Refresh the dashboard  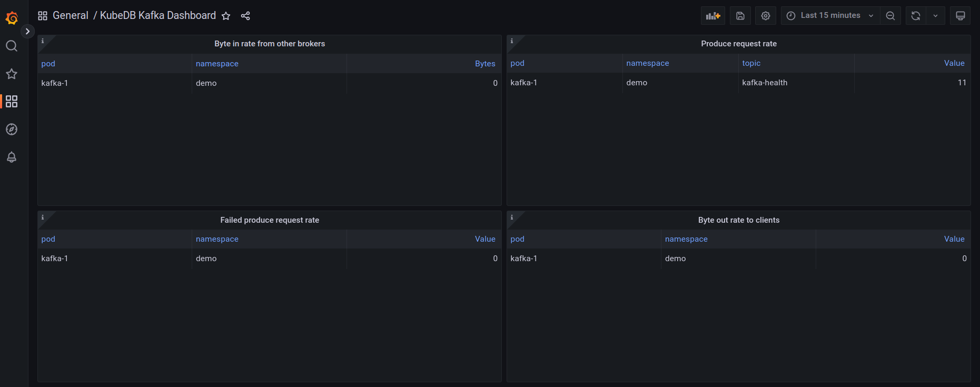coord(916,16)
